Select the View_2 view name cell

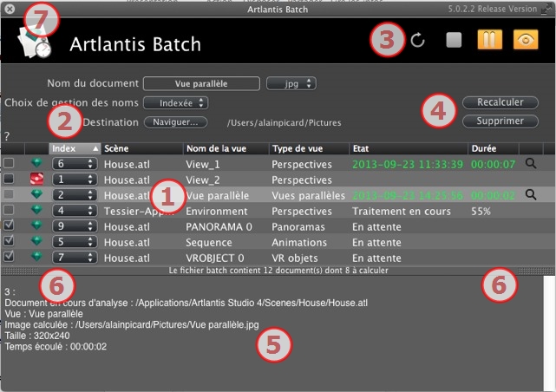tap(202, 180)
